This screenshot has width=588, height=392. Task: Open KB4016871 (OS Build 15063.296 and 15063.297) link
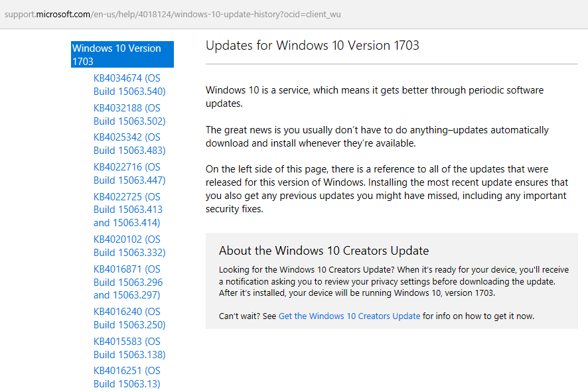point(128,282)
